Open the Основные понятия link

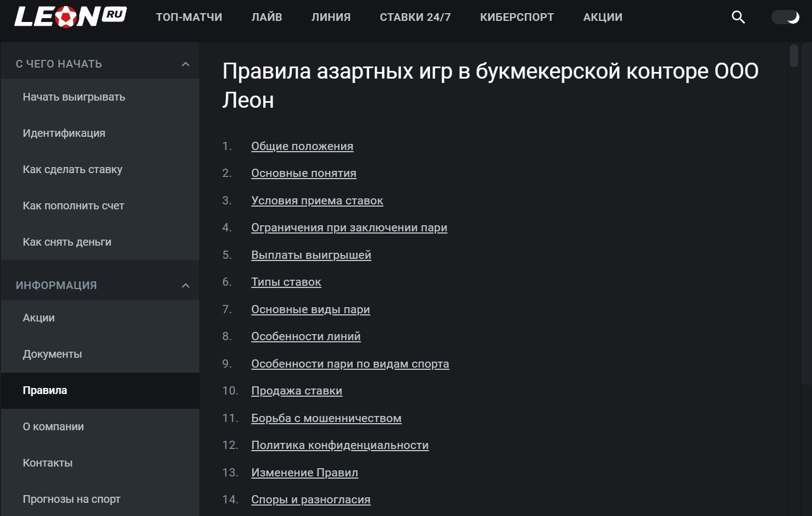pyautogui.click(x=304, y=173)
